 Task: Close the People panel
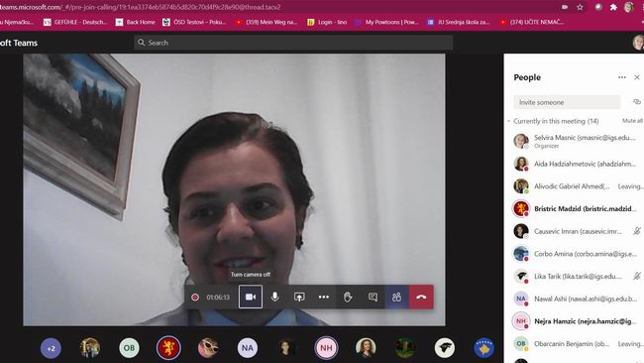click(x=637, y=77)
